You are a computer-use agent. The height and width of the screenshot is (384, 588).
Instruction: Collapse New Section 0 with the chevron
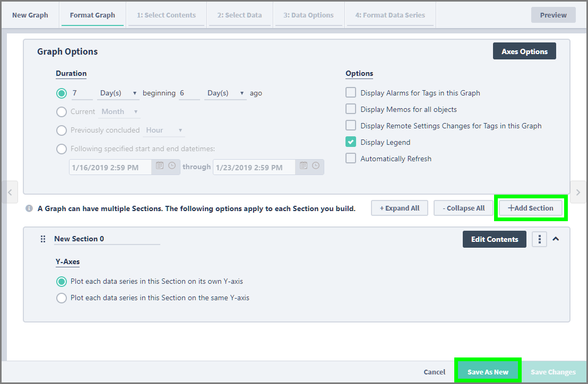click(x=556, y=239)
